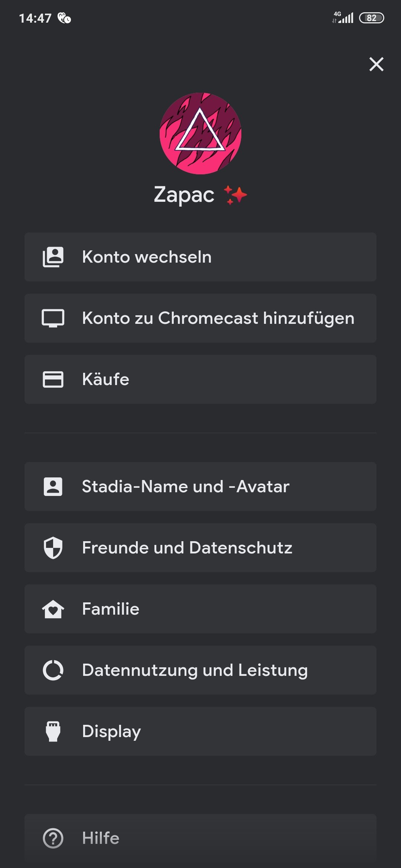Tap the credit card purchases icon

(53, 379)
